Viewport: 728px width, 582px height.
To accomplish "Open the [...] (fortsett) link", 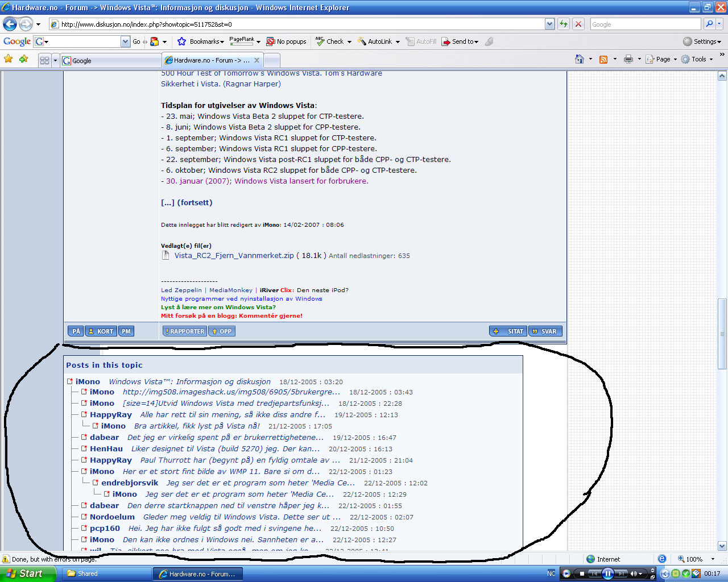I will coord(187,203).
